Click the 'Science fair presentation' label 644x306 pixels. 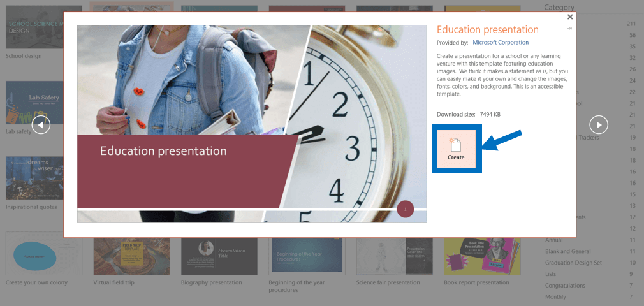(388, 282)
